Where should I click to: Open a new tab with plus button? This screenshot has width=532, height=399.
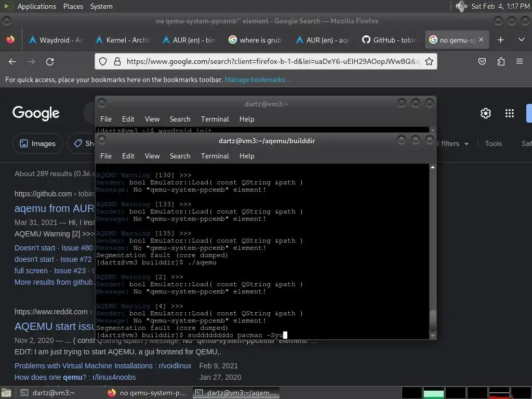coord(500,40)
